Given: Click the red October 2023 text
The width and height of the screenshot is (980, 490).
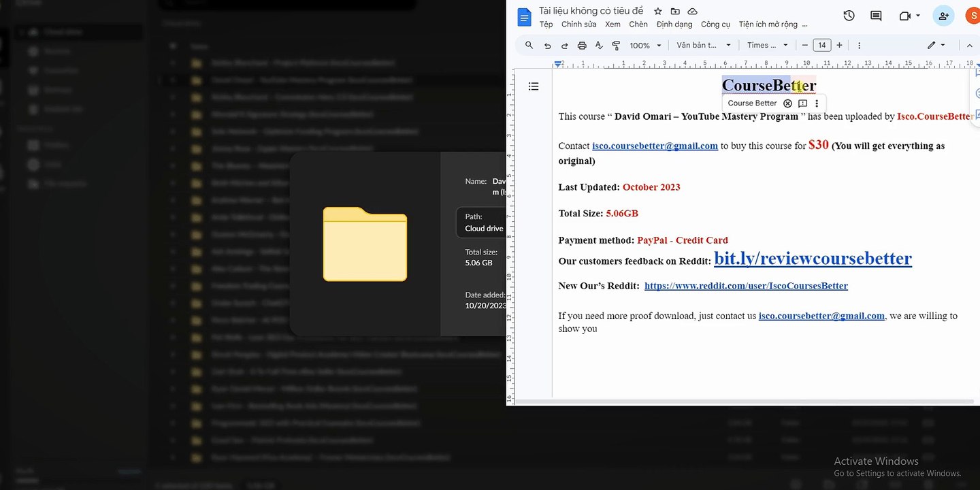Looking at the screenshot, I should point(651,187).
